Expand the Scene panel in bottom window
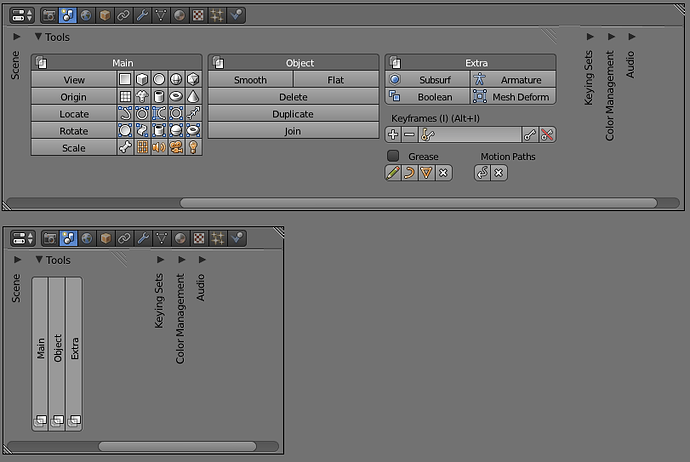690x462 pixels. pyautogui.click(x=18, y=260)
